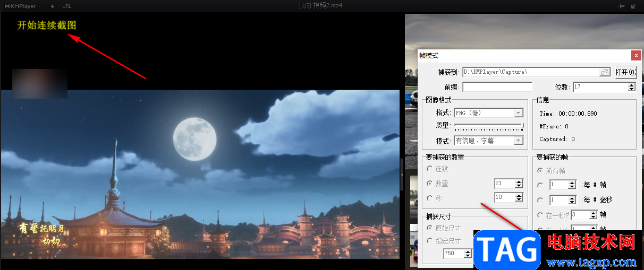Image resolution: width=644 pixels, height=270 pixels.
Task: Select the 数量 radio button
Action: (429, 184)
